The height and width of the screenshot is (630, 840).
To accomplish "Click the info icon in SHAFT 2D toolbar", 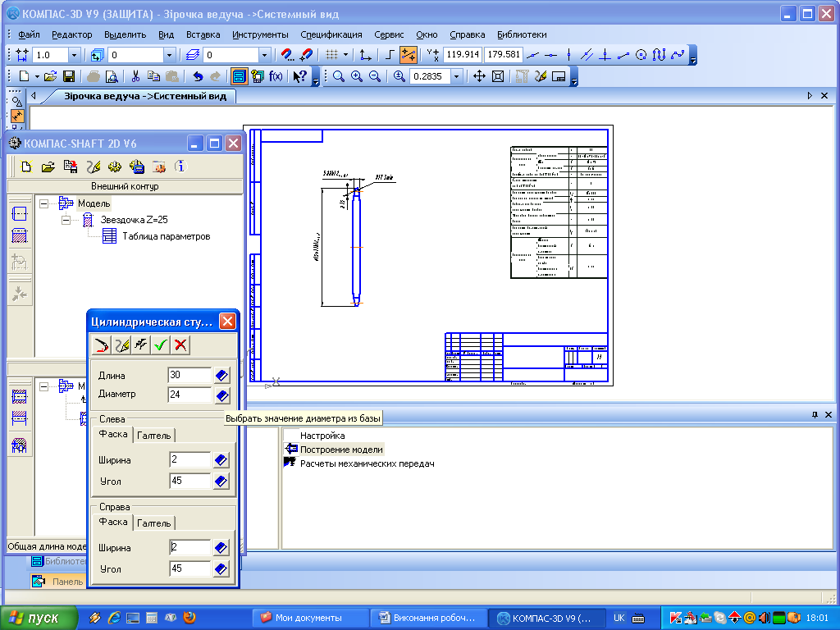I will coord(180,167).
